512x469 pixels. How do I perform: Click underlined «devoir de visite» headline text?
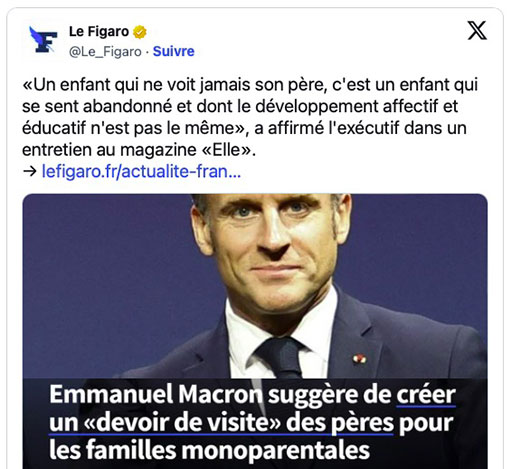[x=182, y=423]
